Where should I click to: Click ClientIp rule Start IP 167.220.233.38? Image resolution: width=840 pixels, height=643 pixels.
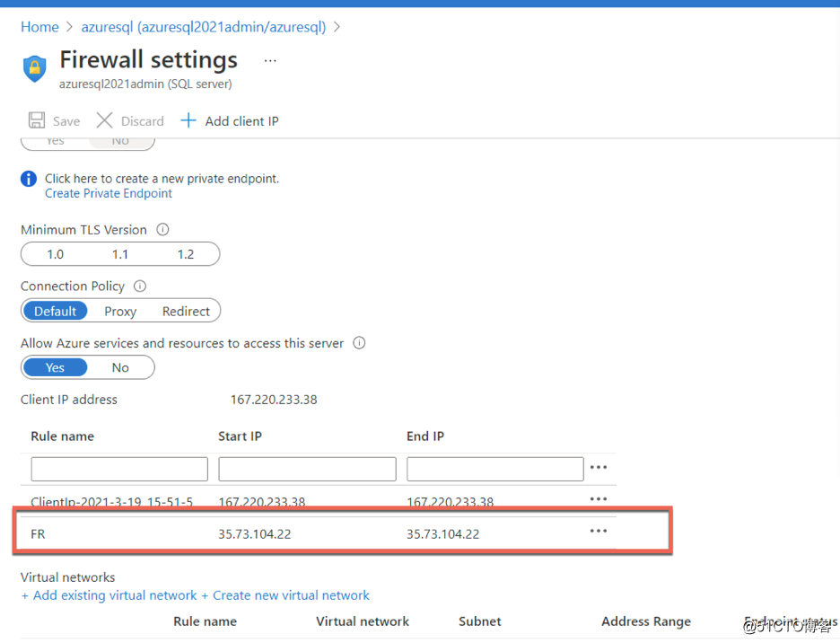click(262, 502)
